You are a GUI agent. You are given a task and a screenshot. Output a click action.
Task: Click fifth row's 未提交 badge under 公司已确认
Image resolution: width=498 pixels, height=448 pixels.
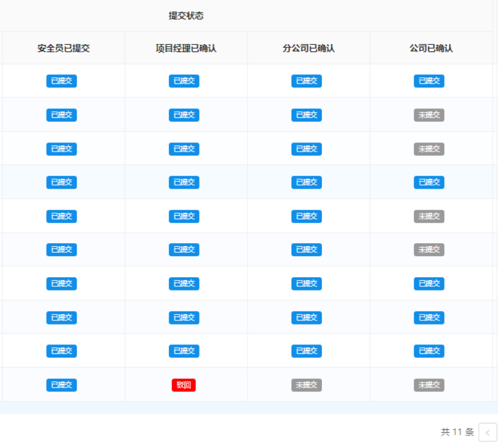428,216
